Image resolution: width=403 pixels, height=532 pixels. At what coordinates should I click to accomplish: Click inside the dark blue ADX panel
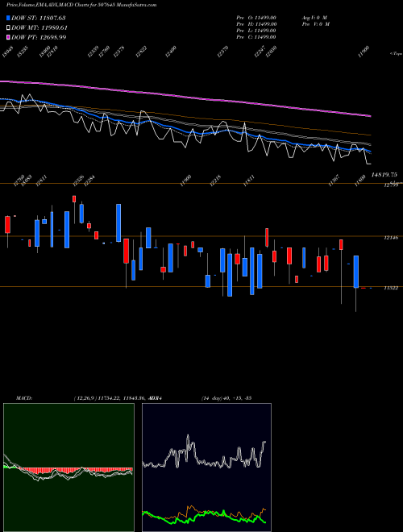tap(206, 468)
